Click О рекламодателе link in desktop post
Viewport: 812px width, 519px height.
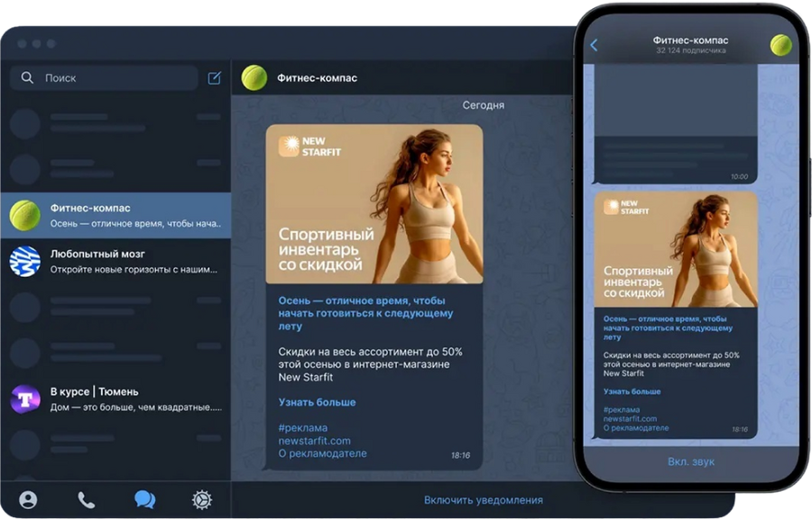click(x=323, y=453)
